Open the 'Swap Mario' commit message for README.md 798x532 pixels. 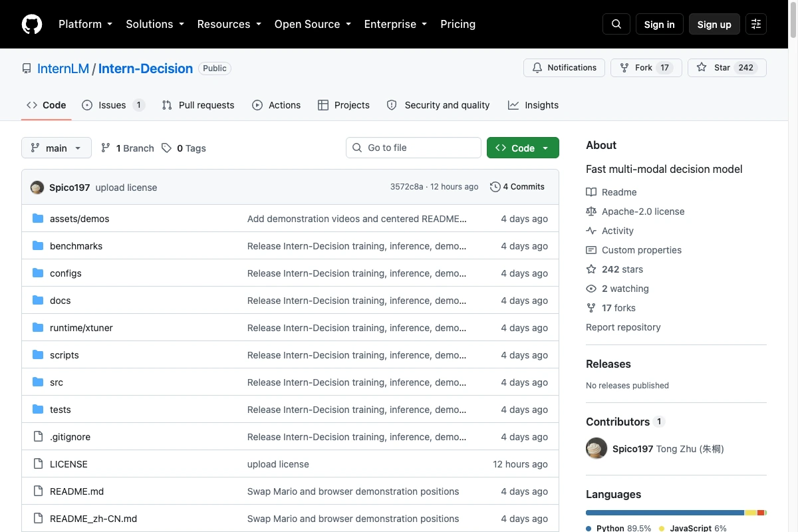click(x=353, y=491)
